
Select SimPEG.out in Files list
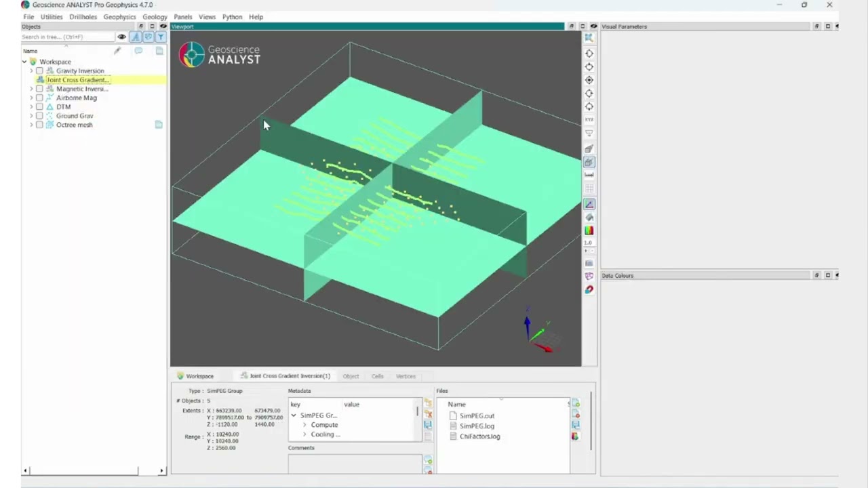(477, 415)
